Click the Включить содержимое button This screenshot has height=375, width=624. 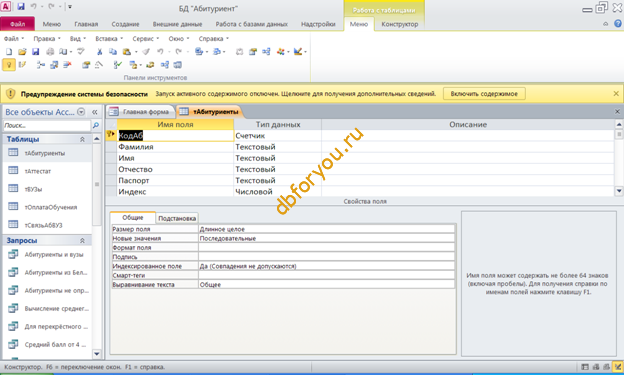point(484,94)
